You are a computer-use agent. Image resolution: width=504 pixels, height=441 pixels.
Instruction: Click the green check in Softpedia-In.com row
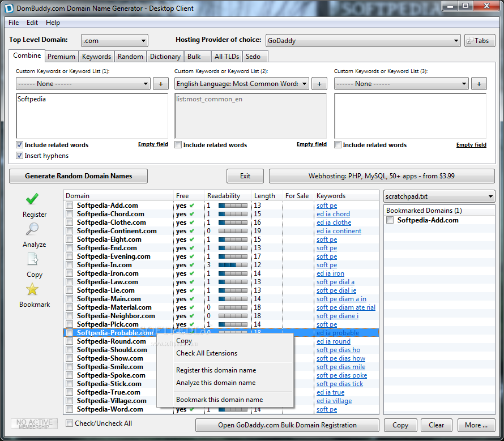192,265
